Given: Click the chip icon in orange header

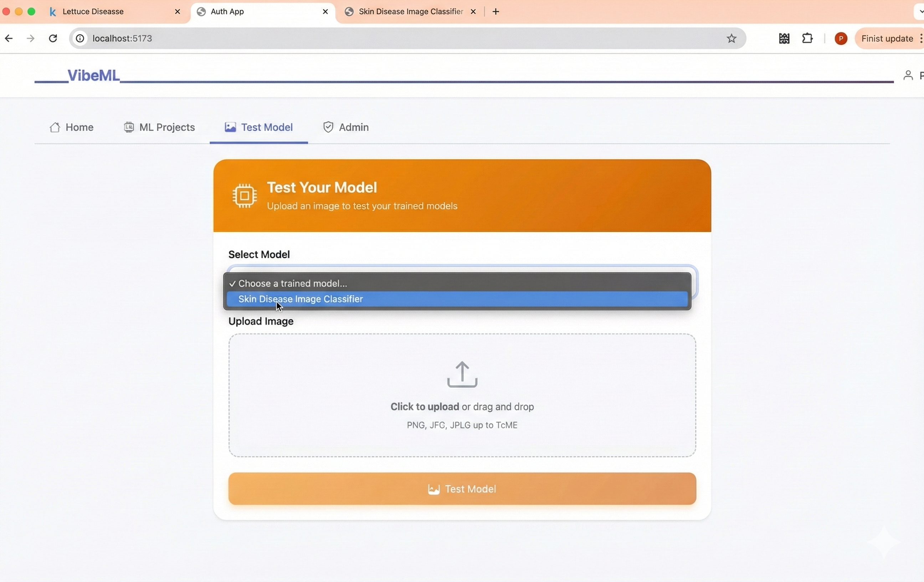Looking at the screenshot, I should point(245,196).
